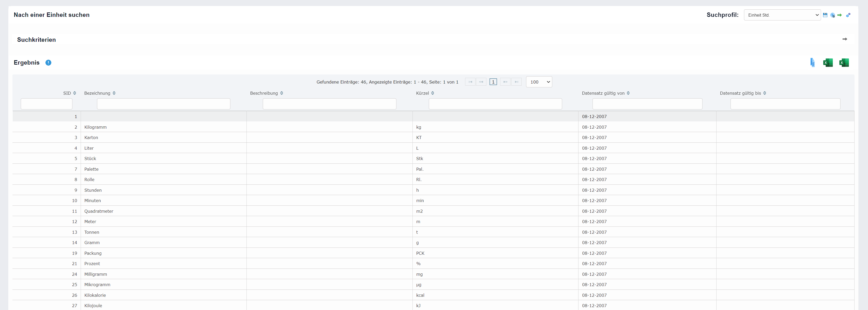868x310 pixels.
Task: Select page 1 in the pagination
Action: (493, 82)
